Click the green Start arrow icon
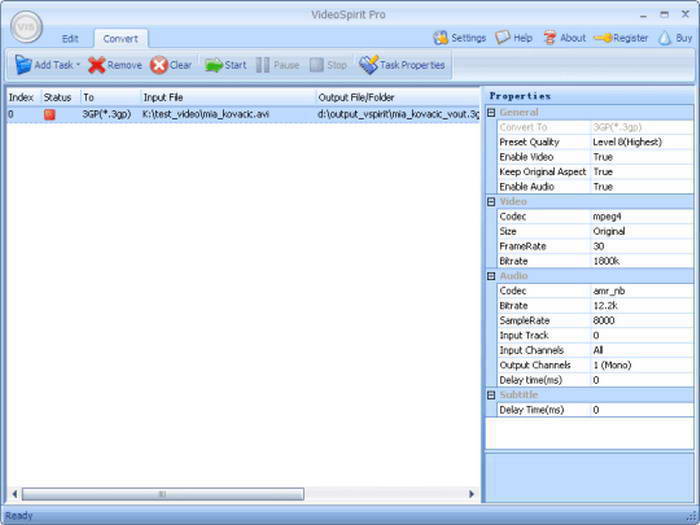Image resolution: width=700 pixels, height=525 pixels. 213,65
